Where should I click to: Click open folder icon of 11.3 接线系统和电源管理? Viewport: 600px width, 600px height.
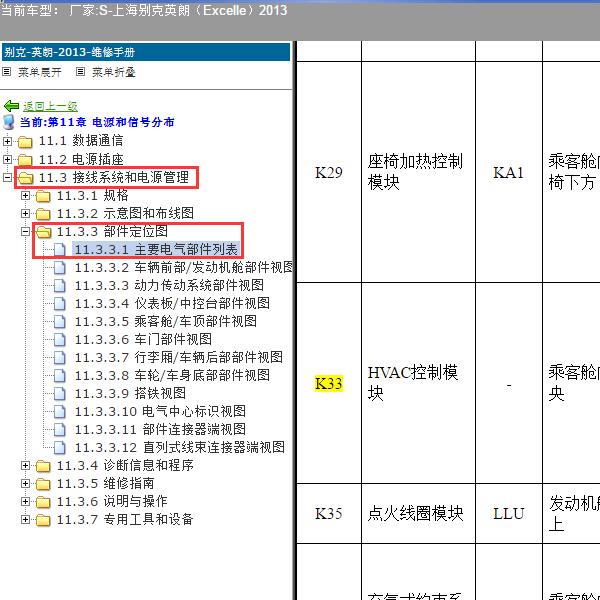(x=26, y=178)
